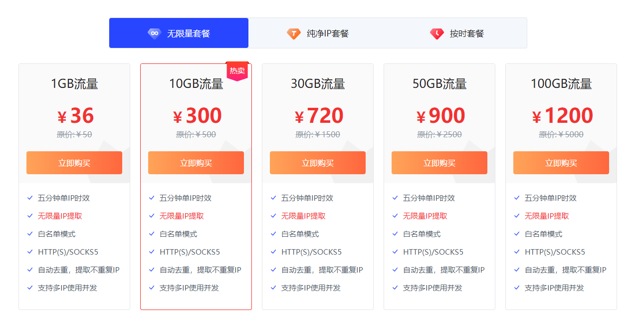
Task: Click the checkmark beside HTTP(S)/SOCKS5 in 50GB card
Action: click(x=395, y=252)
